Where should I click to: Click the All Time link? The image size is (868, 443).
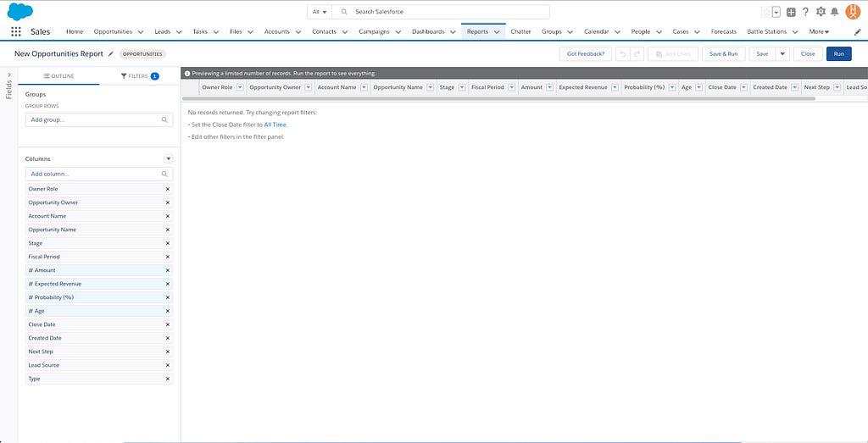[x=275, y=125]
